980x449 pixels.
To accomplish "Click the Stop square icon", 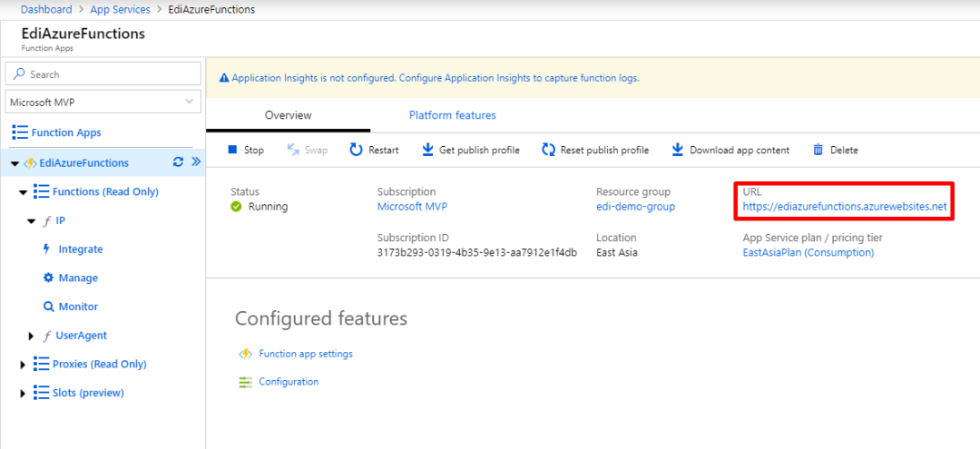I will [x=232, y=150].
